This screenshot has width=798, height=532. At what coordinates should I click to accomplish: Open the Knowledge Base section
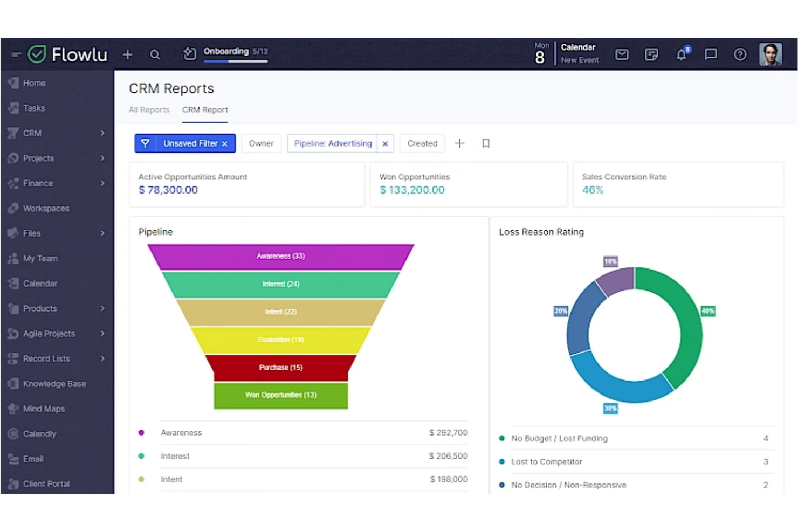pos(54,383)
